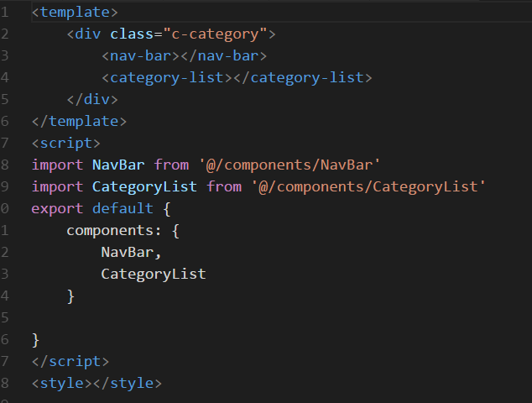Click the opening category-list tag
This screenshot has height=403, width=532.
coord(167,78)
